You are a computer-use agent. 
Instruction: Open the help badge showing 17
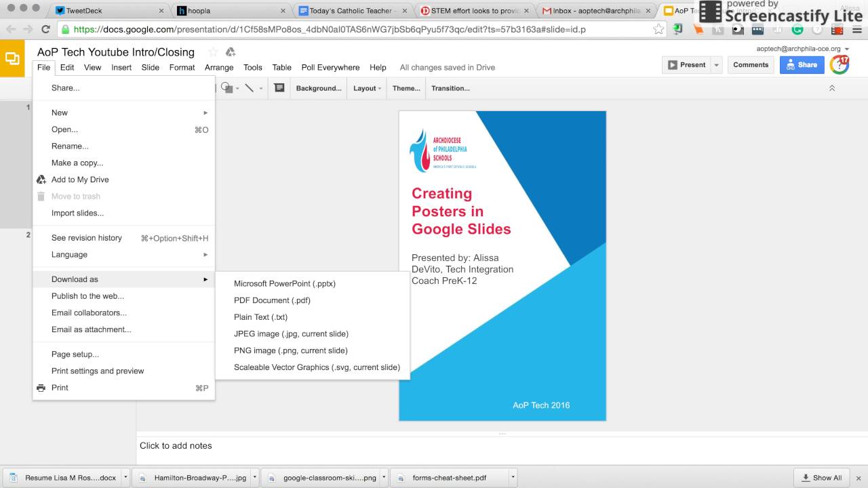840,64
